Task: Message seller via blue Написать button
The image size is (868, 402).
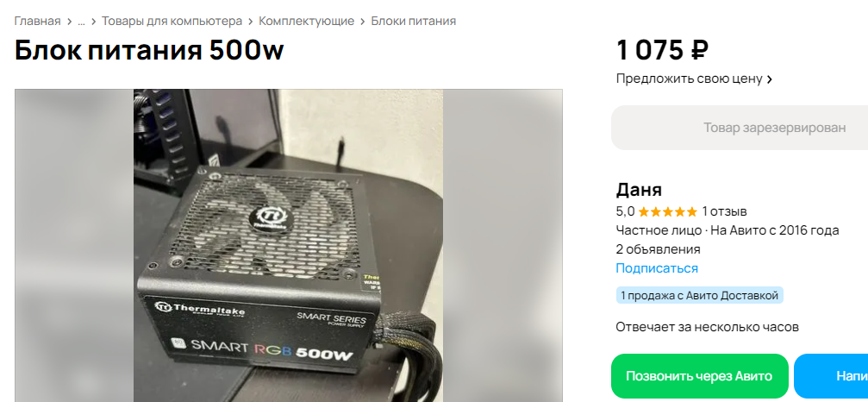Action: [831, 376]
